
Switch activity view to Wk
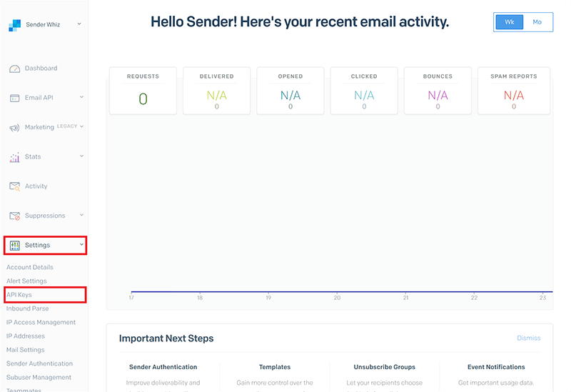pyautogui.click(x=509, y=22)
